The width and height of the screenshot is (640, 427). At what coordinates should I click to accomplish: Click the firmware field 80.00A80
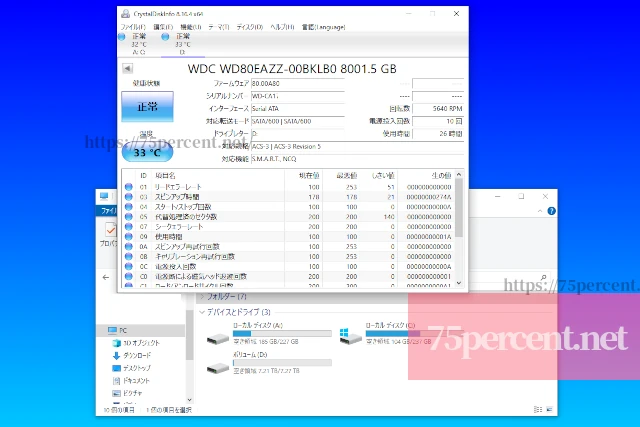tap(298, 84)
